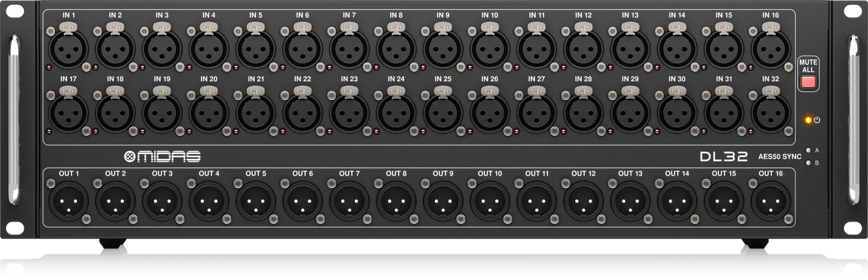The width and height of the screenshot is (868, 280).
Task: Choose the IN 24 input connector
Action: [396, 112]
